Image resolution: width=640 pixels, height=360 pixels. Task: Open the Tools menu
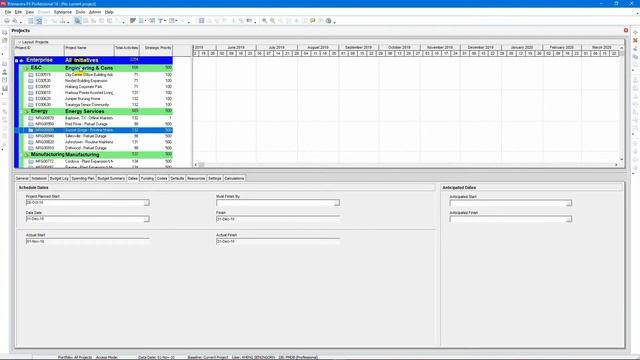(80, 12)
